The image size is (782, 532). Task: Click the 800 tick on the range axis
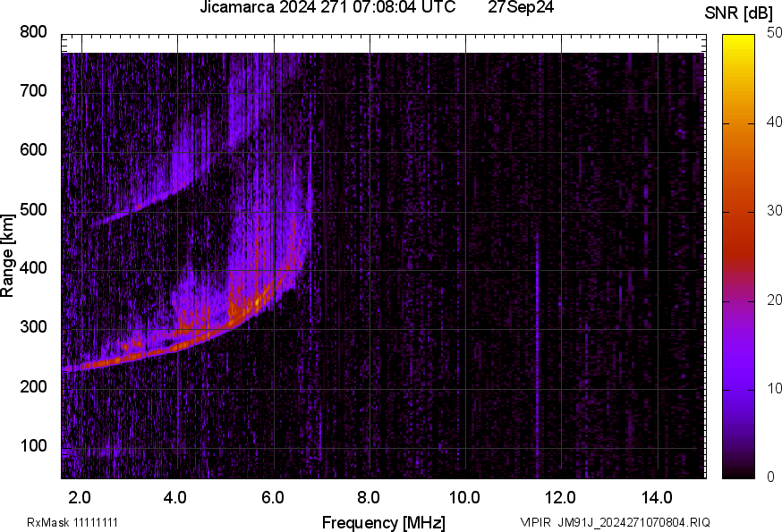coord(33,32)
